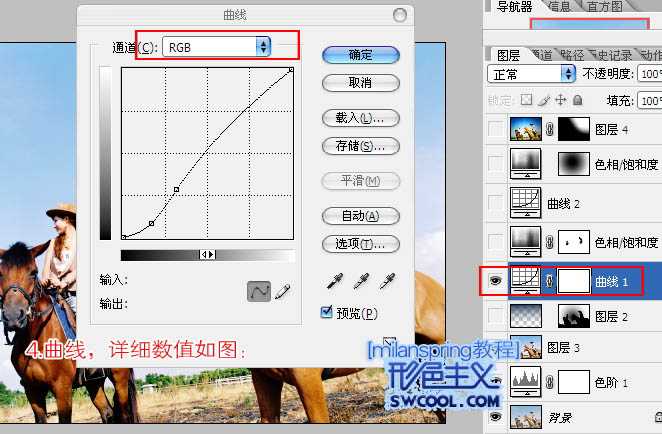
Task: Click the lock all padlock icon
Action: point(578,100)
